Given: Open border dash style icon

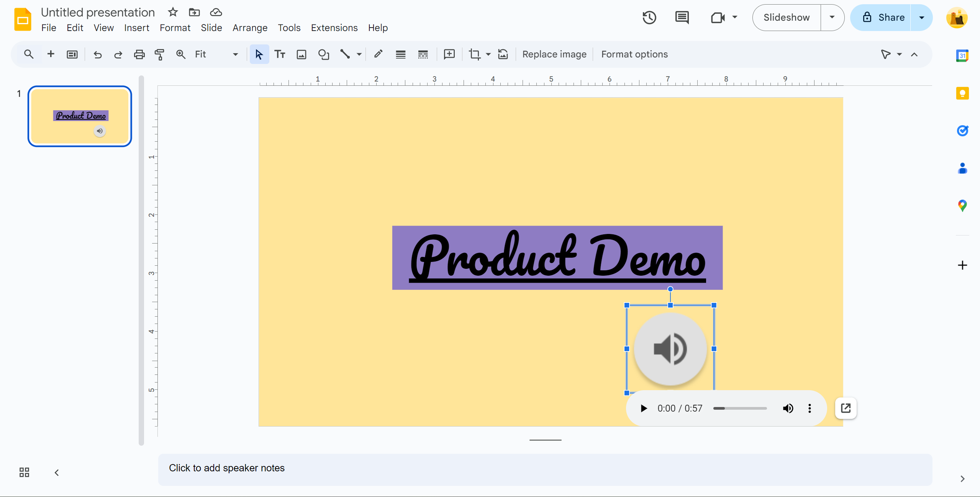Looking at the screenshot, I should click(423, 54).
